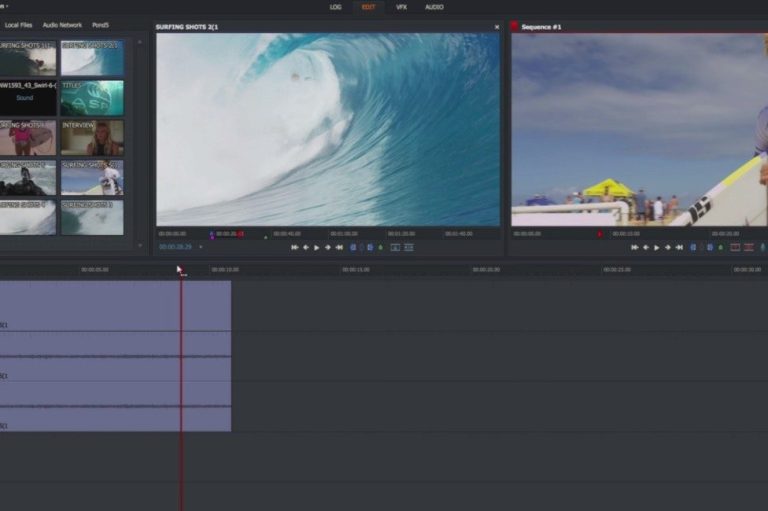The image size is (768, 511).
Task: Click the timeline ruler at 00:00:15.00
Action: (x=356, y=269)
